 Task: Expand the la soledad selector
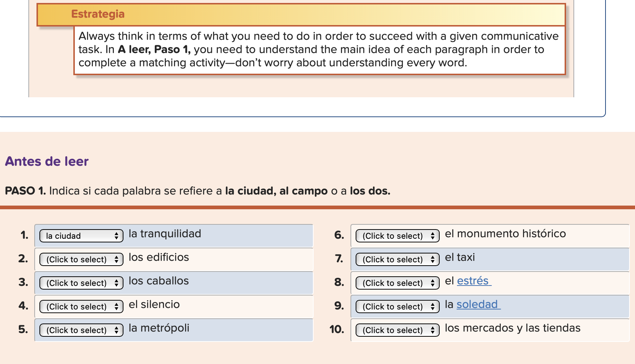click(x=397, y=307)
